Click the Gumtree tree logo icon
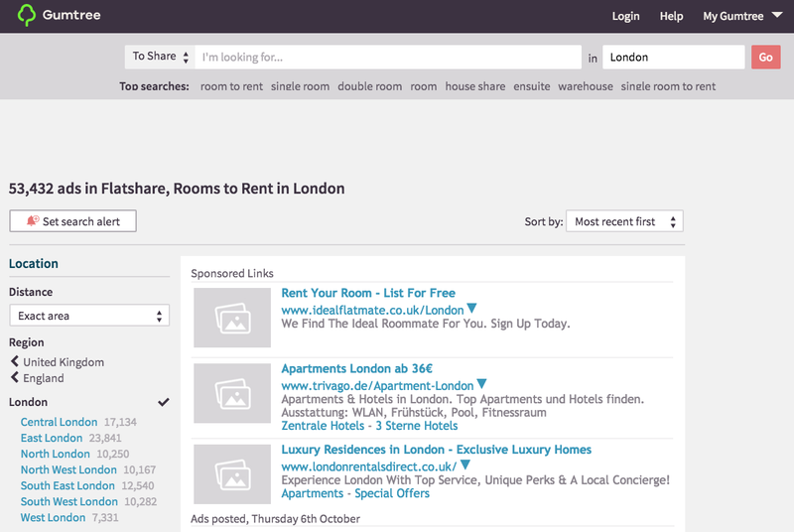Image resolution: width=794 pixels, height=532 pixels. pyautogui.click(x=27, y=15)
